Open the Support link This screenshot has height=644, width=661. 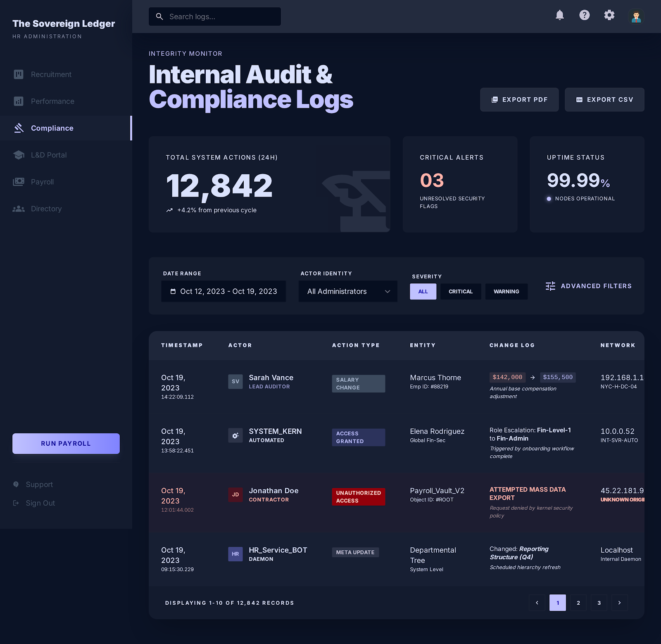click(33, 484)
